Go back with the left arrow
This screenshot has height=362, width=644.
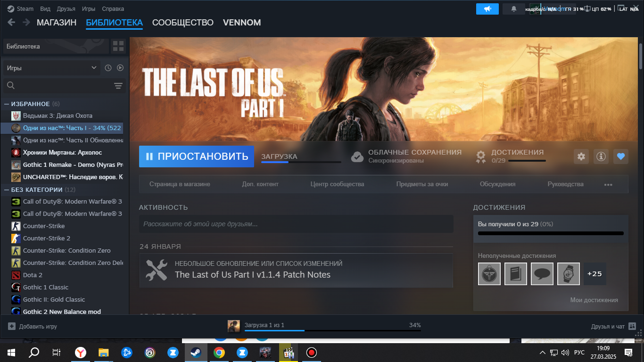click(x=11, y=22)
